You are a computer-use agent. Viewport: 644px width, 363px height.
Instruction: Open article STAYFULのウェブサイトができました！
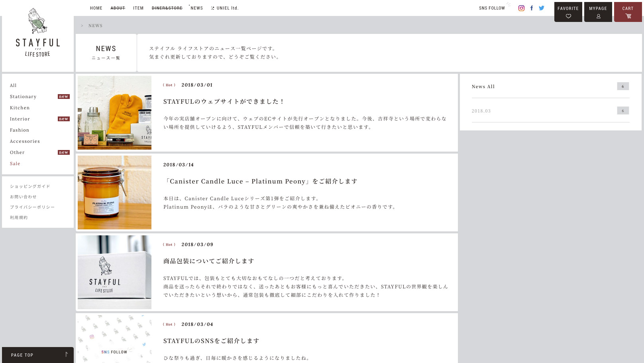(224, 101)
